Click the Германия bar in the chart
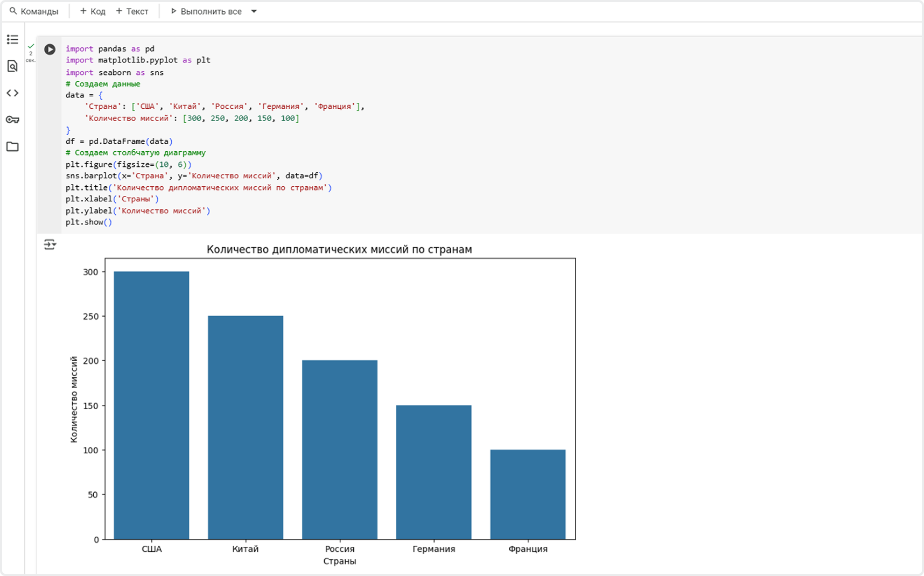Screen dimensions: 924x576 [x=434, y=472]
